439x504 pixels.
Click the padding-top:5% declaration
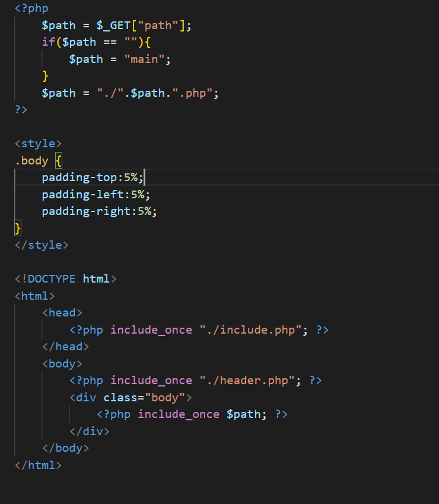93,177
